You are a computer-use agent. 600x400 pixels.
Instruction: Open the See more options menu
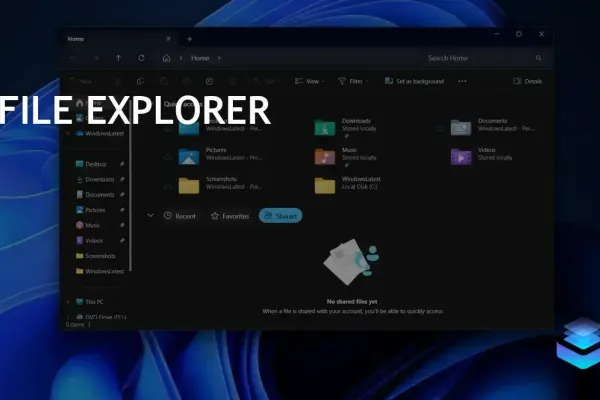(462, 81)
